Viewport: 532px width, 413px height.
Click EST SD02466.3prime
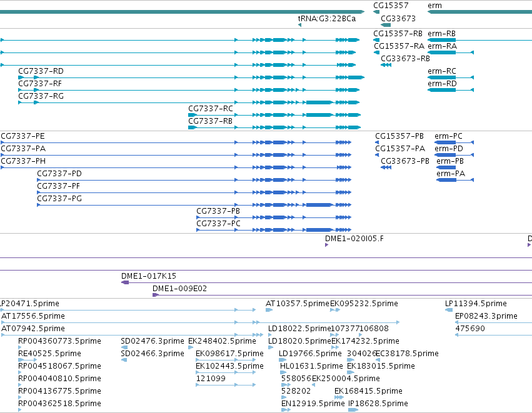[153, 354]
